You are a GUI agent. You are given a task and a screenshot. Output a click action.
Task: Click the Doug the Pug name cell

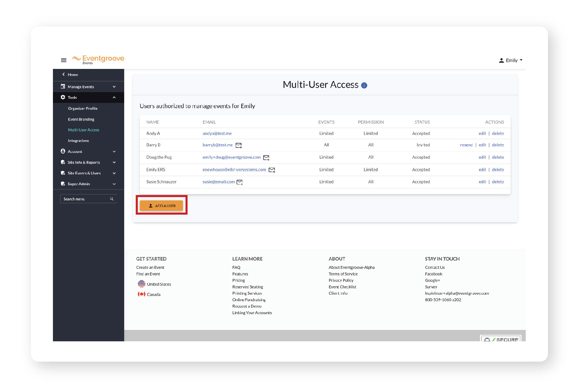click(159, 157)
